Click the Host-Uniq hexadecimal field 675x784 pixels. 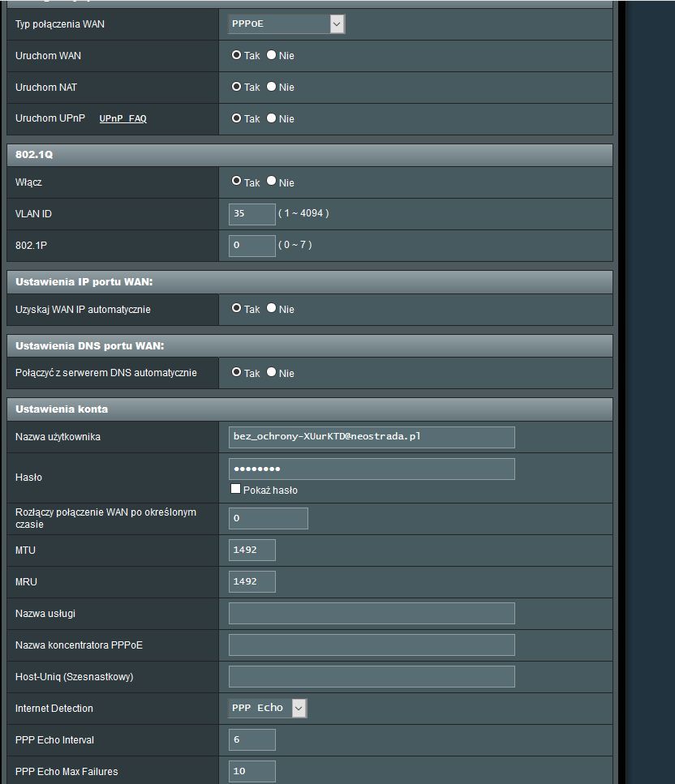tap(372, 676)
